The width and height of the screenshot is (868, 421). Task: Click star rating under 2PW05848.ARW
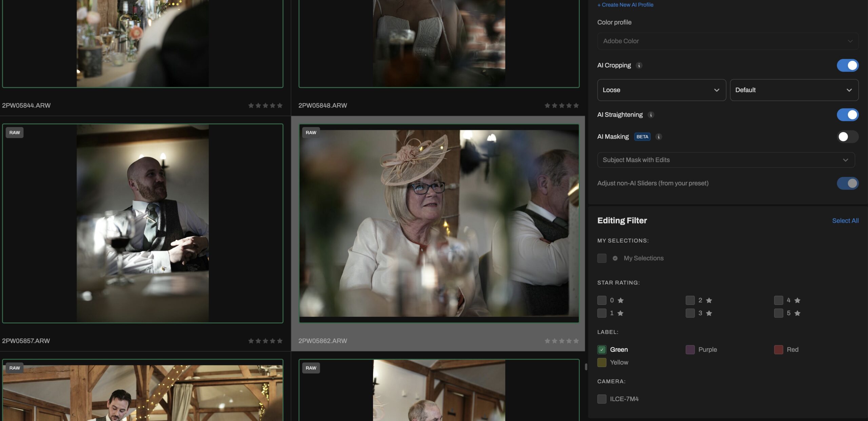pos(561,106)
